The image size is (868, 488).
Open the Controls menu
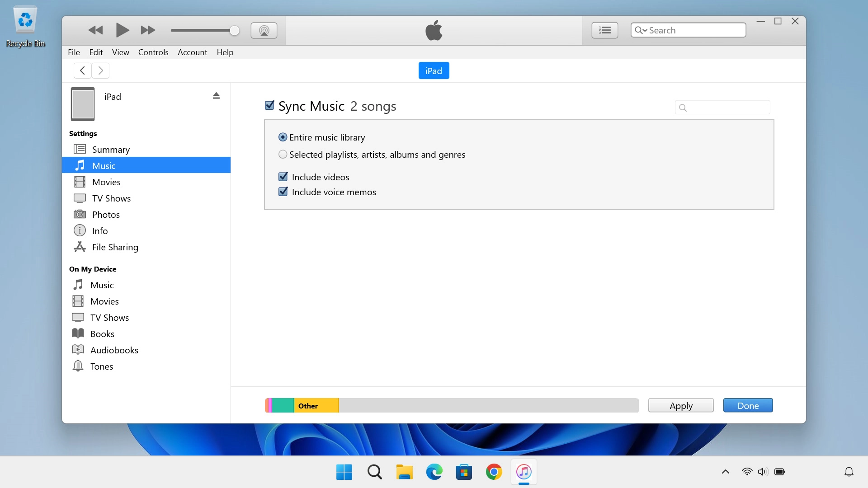[x=153, y=52]
